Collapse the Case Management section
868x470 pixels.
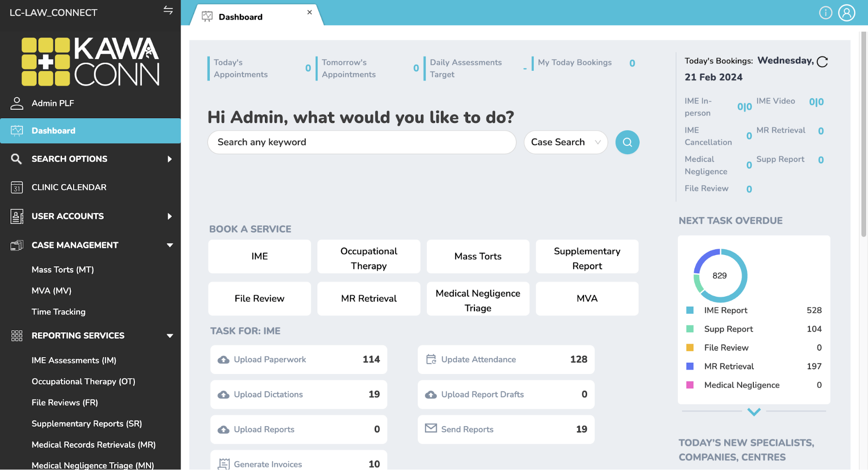click(170, 245)
